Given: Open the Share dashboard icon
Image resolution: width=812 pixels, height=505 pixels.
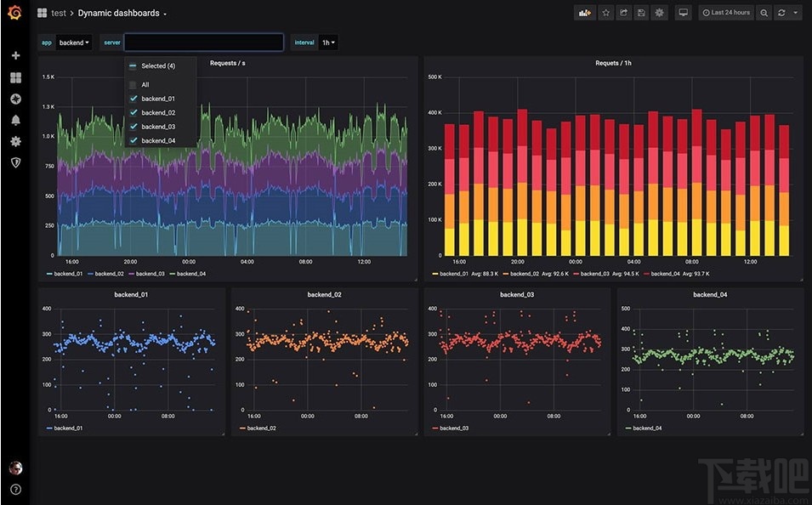Looking at the screenshot, I should click(x=625, y=13).
